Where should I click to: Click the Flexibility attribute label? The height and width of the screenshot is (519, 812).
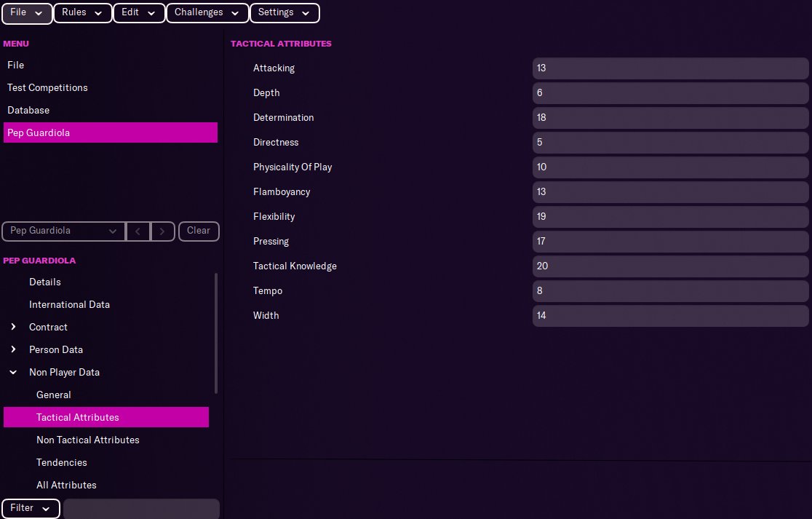point(274,216)
